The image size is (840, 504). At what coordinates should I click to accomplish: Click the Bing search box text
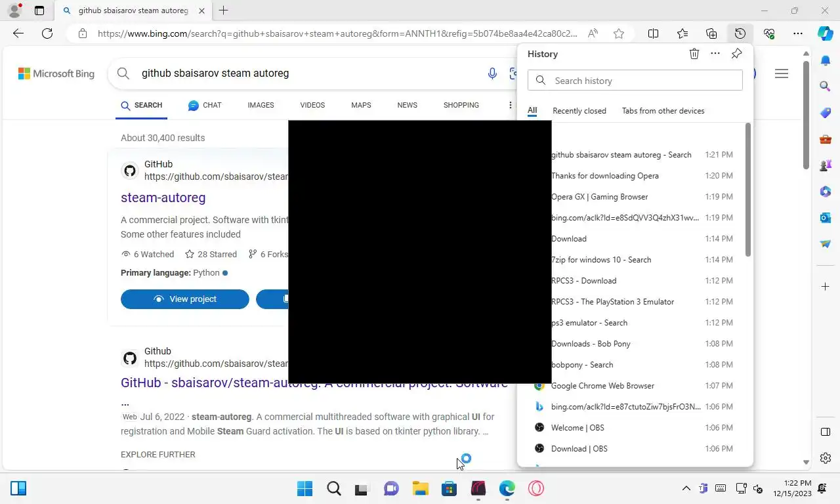(x=215, y=73)
